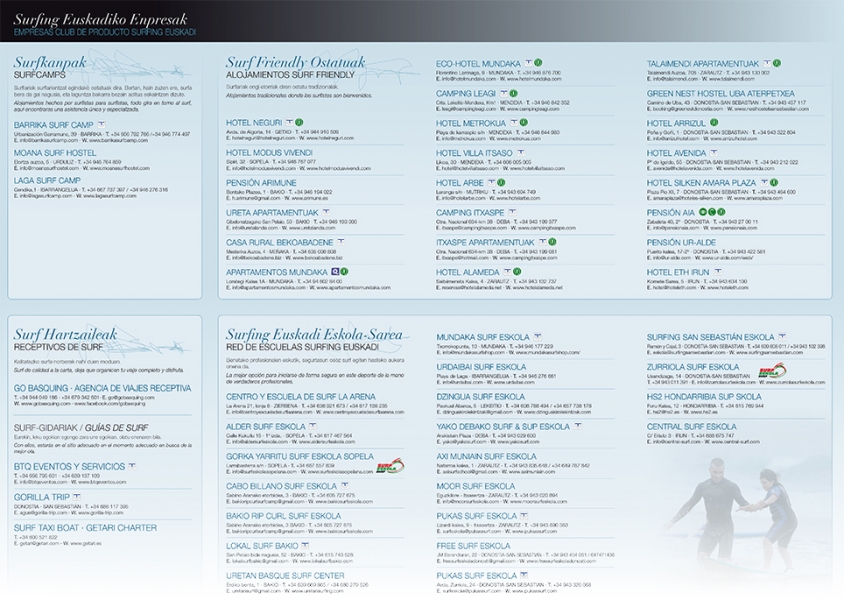Click the Green Nest Hostel Uba Aterpetxea title
This screenshot has width=844, height=600.
coord(720,94)
